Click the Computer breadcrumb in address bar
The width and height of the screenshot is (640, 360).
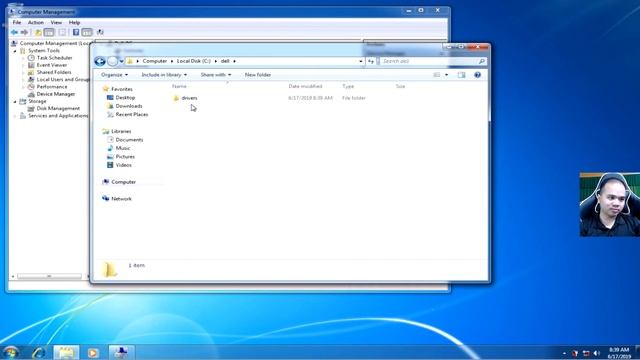click(x=154, y=61)
